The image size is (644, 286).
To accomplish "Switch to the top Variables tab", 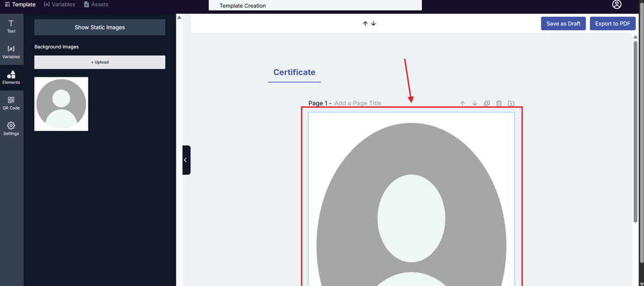I will pyautogui.click(x=59, y=4).
